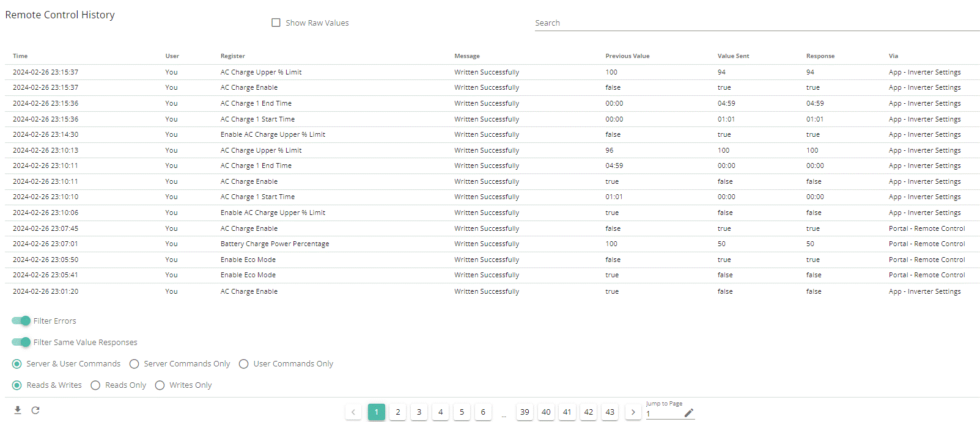This screenshot has height=422, width=980.
Task: Sort by the Time column header
Action: [20, 56]
